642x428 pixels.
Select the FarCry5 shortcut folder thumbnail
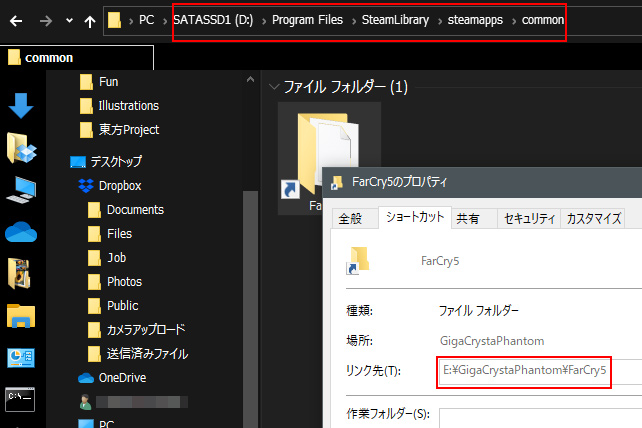(x=329, y=158)
